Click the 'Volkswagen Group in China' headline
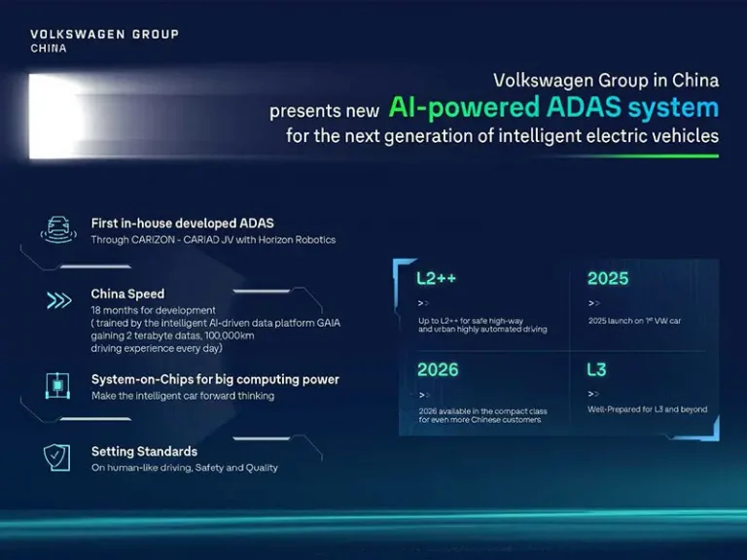Viewport: 747px width, 560px height. 606,80
